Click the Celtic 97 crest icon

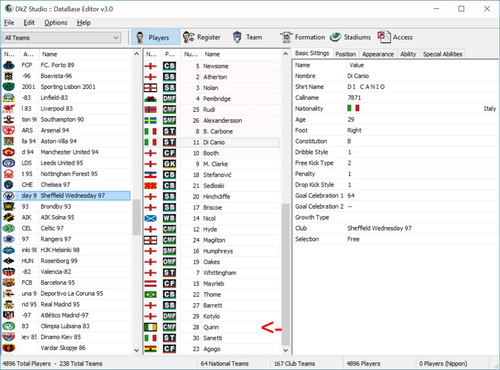(9, 228)
